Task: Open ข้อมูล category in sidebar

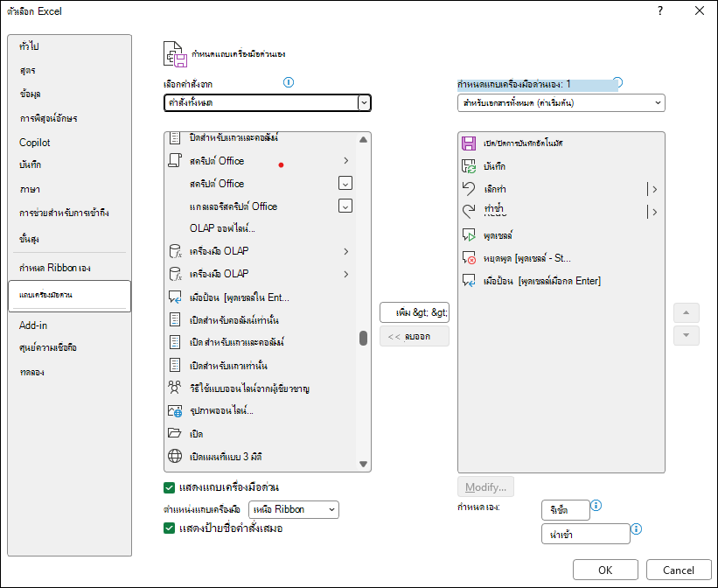Action: point(70,94)
